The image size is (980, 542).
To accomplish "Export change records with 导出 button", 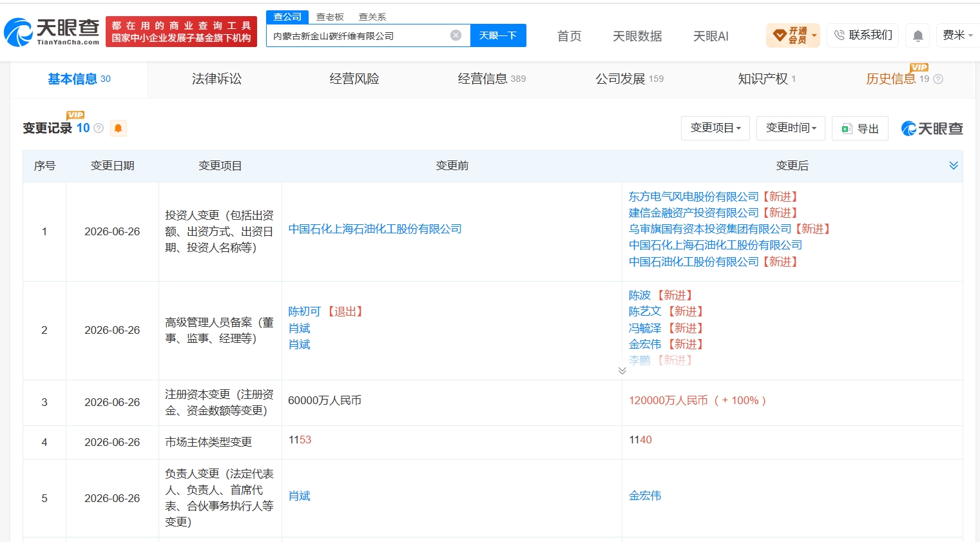I will (860, 129).
